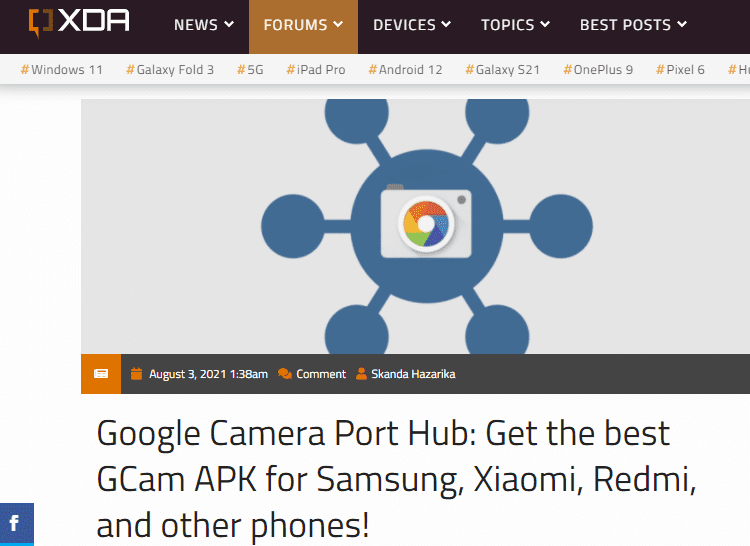
Task: Open the #5G tag
Action: point(250,70)
